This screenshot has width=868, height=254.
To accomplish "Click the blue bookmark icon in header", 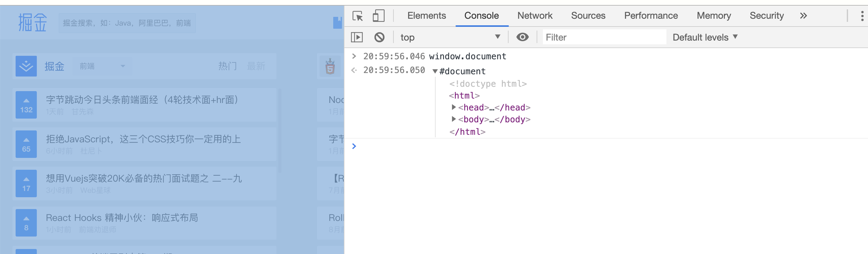I will pyautogui.click(x=337, y=22).
